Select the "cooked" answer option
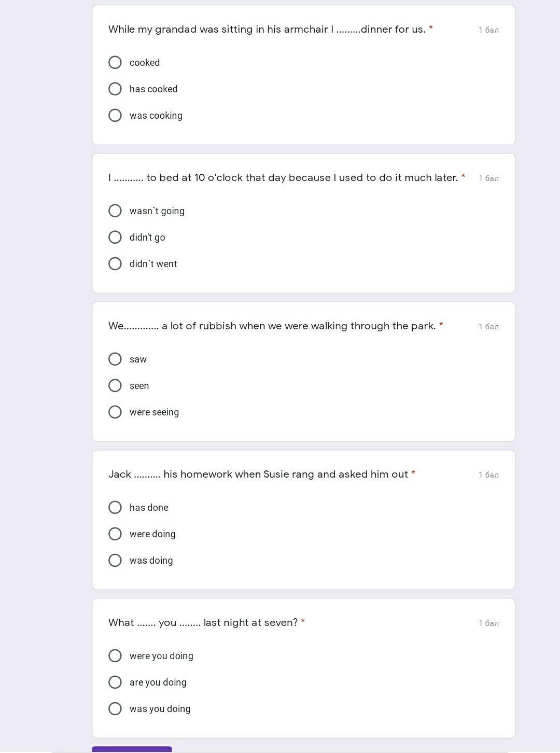The width and height of the screenshot is (560, 753). tap(115, 63)
